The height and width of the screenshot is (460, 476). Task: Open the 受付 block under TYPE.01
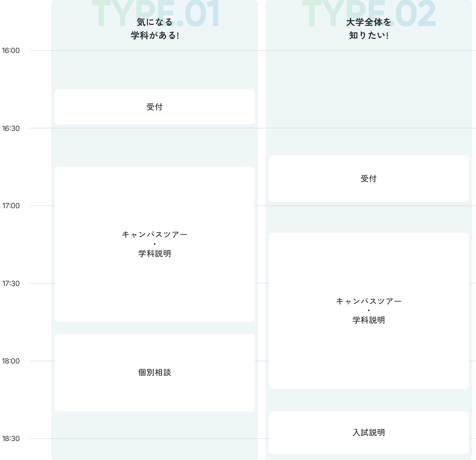click(155, 107)
